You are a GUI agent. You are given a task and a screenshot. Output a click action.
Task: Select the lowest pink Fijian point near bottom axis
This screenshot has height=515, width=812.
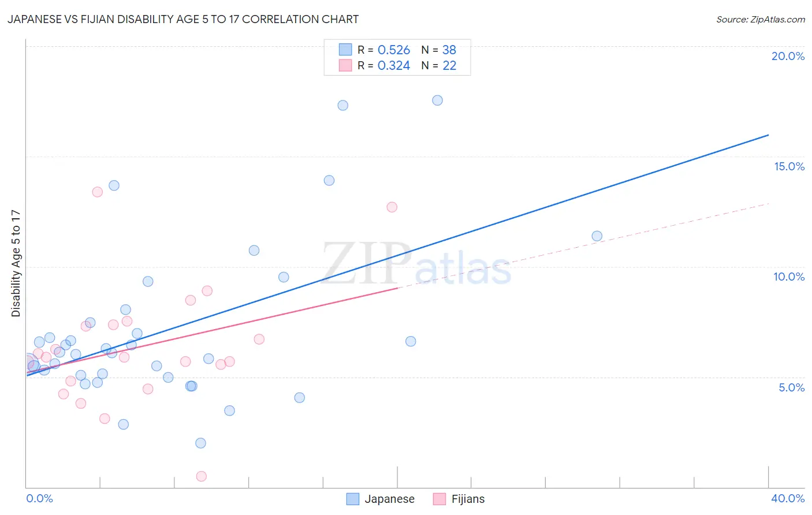[202, 476]
